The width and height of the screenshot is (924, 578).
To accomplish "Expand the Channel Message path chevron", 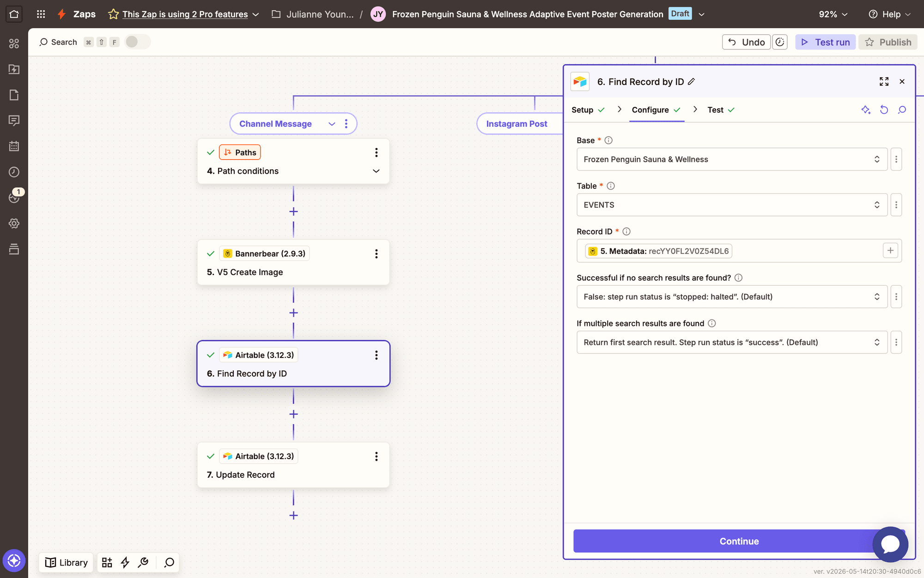I will click(332, 124).
